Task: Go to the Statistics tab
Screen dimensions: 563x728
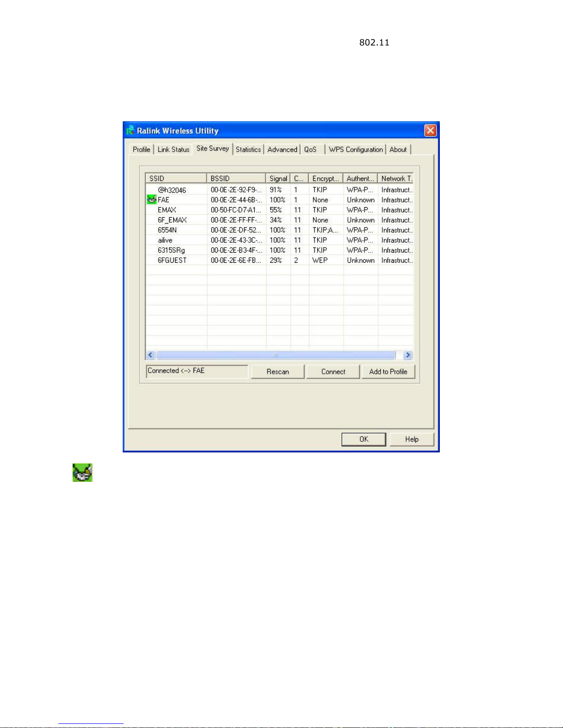Action: (x=248, y=150)
